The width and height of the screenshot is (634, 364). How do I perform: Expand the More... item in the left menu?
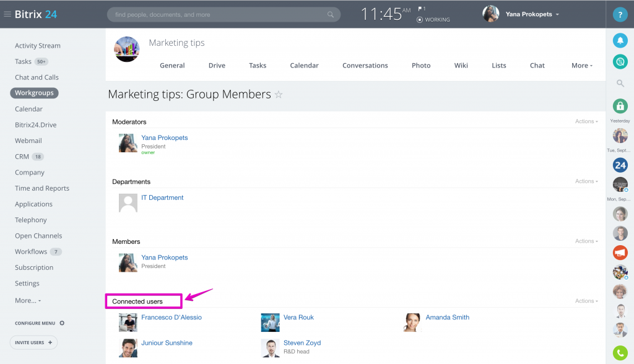28,300
